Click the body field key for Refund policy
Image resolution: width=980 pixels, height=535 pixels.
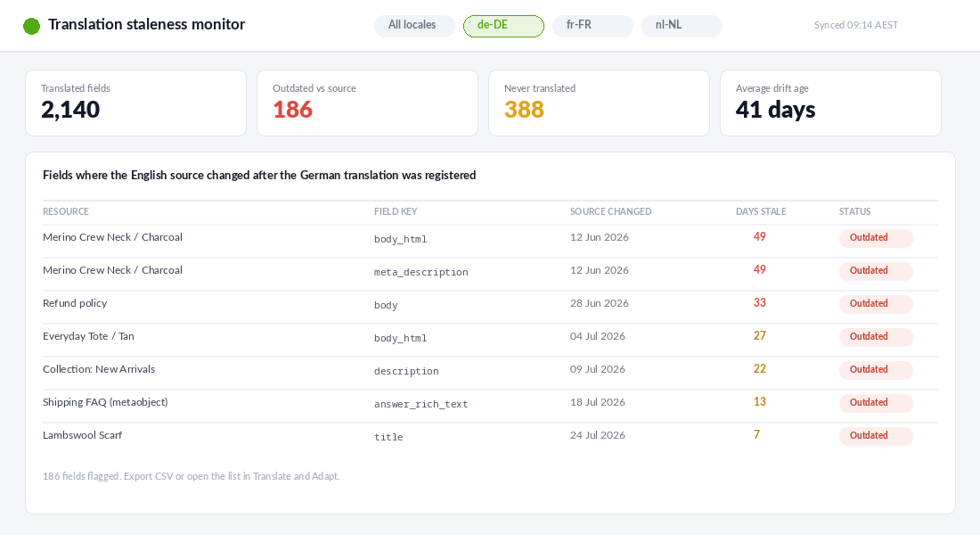386,305
